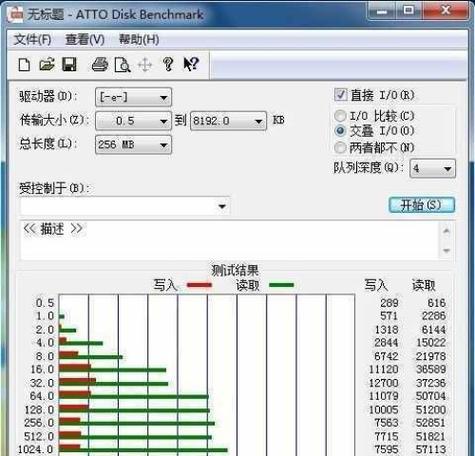Close the ATTO Disk Benchmark window
This screenshot has height=456, width=475.
(x=445, y=11)
